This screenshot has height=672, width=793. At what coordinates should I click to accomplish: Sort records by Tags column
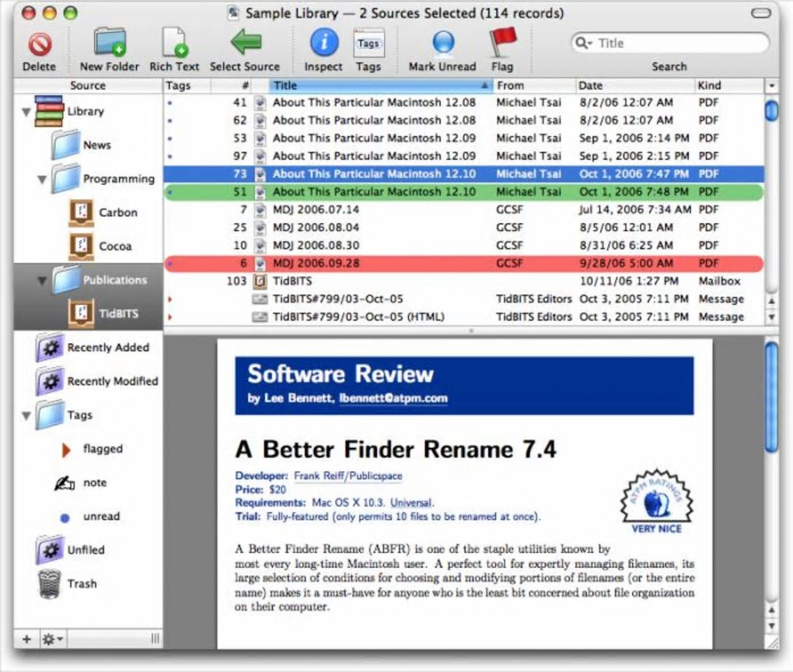(187, 86)
